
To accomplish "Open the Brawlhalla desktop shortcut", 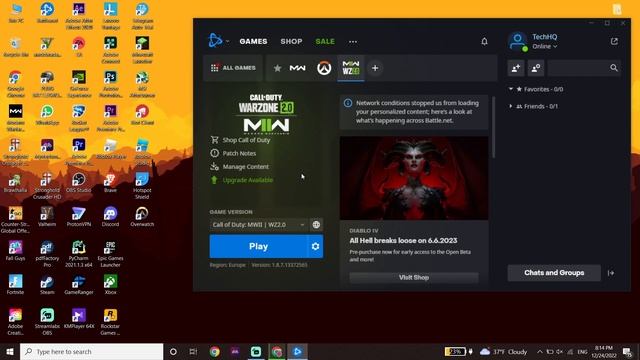I will (16, 183).
